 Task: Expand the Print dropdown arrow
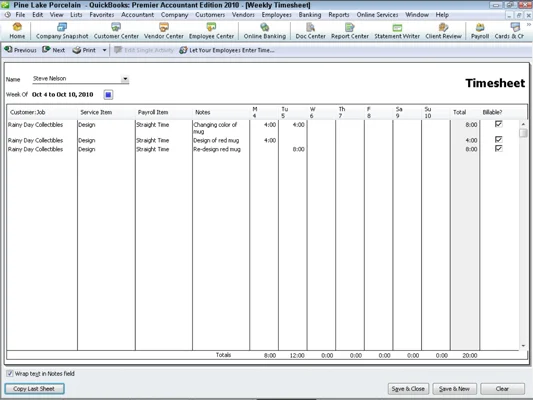click(x=104, y=50)
